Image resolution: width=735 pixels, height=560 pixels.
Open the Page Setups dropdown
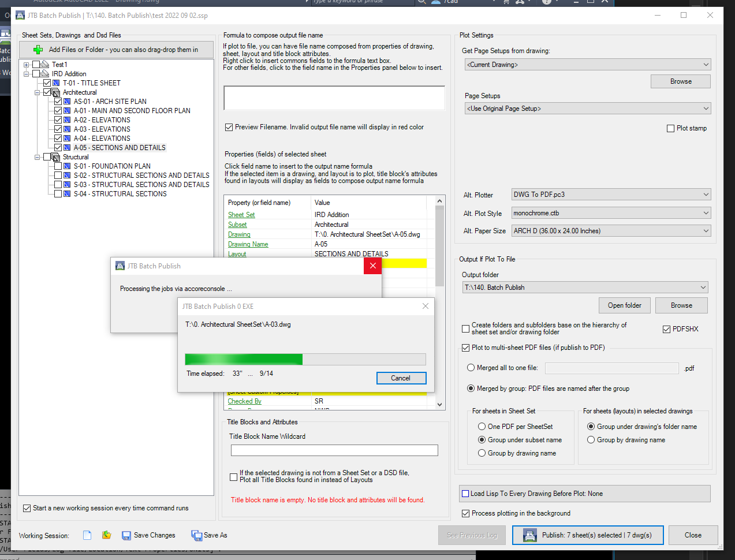point(587,109)
